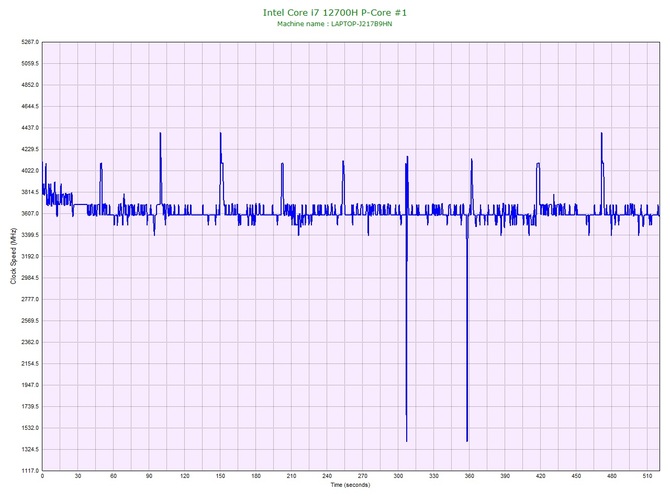Click the 330 tick on time axis
Viewport: 670px width, 502px height.
click(434, 476)
